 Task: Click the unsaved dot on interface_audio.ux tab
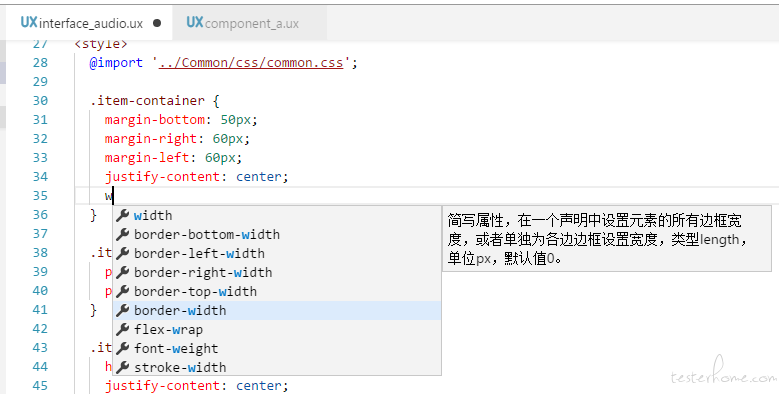[157, 23]
